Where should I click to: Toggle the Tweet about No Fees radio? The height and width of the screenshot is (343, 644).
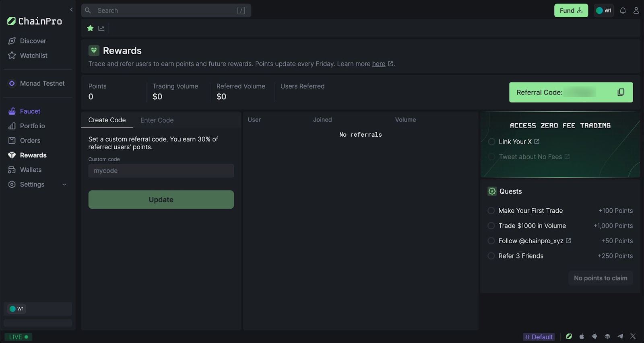pyautogui.click(x=491, y=157)
